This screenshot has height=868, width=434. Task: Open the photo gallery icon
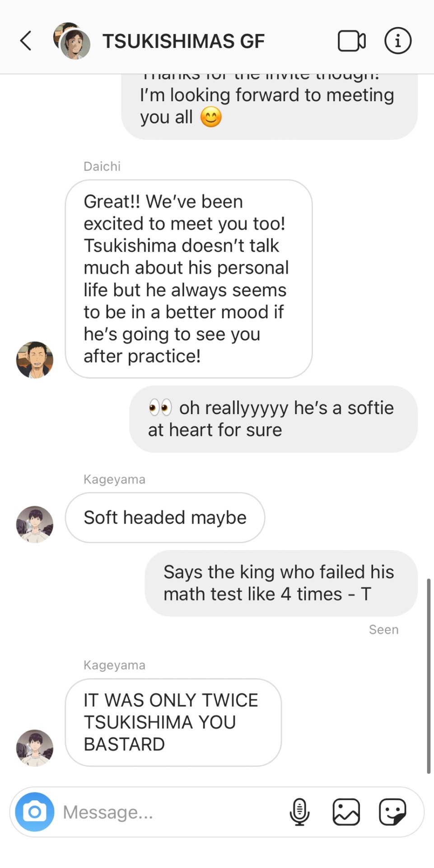346,812
